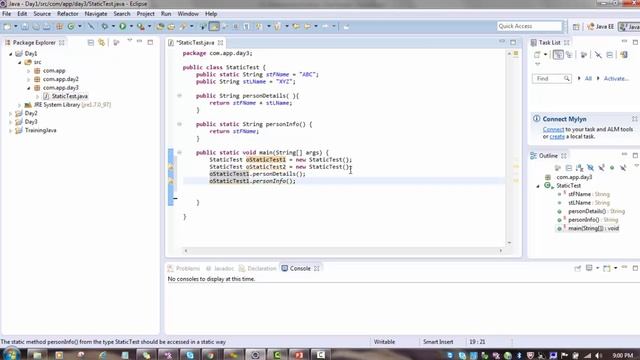Click Collapse All in Package Explorer
The image size is (640, 360).
[x=91, y=42]
